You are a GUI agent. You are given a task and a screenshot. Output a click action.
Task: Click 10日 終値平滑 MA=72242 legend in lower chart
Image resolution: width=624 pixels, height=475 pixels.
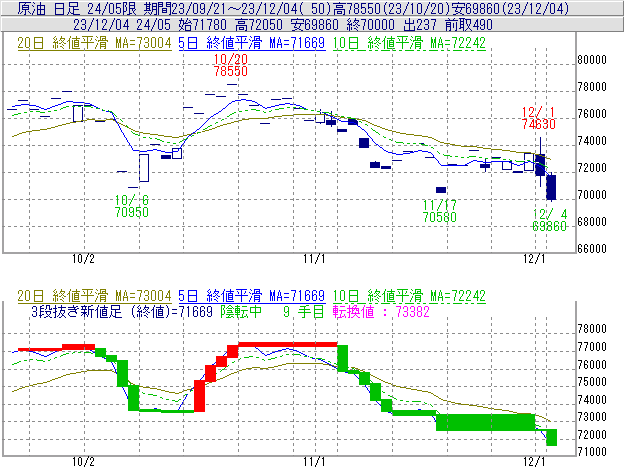tap(409, 296)
